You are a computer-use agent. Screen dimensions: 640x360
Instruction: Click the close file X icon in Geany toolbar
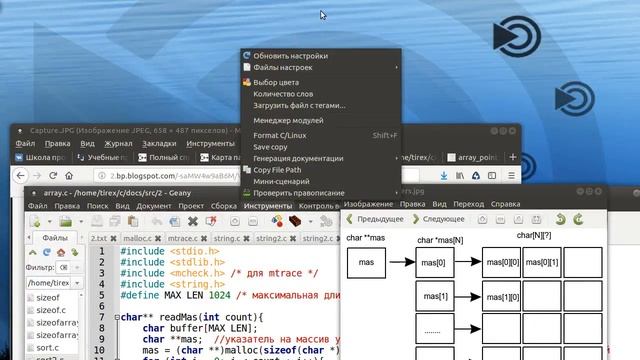click(x=193, y=221)
